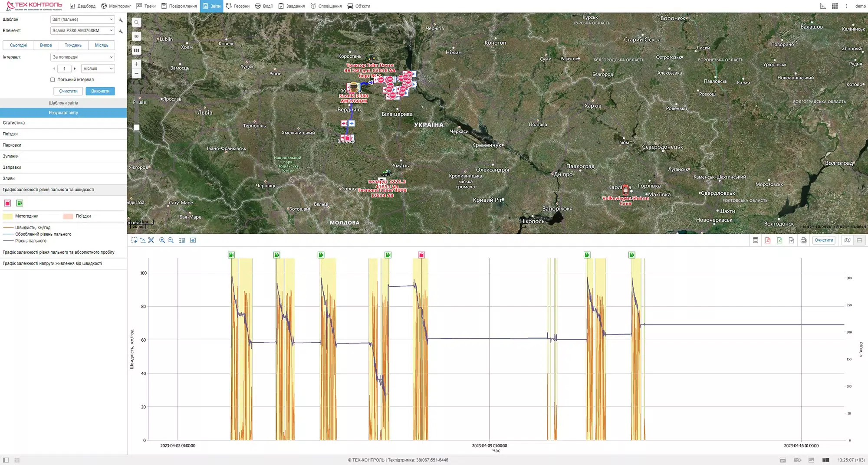The height and width of the screenshot is (465, 868).
Task: Open the Геозони menu
Action: [237, 6]
